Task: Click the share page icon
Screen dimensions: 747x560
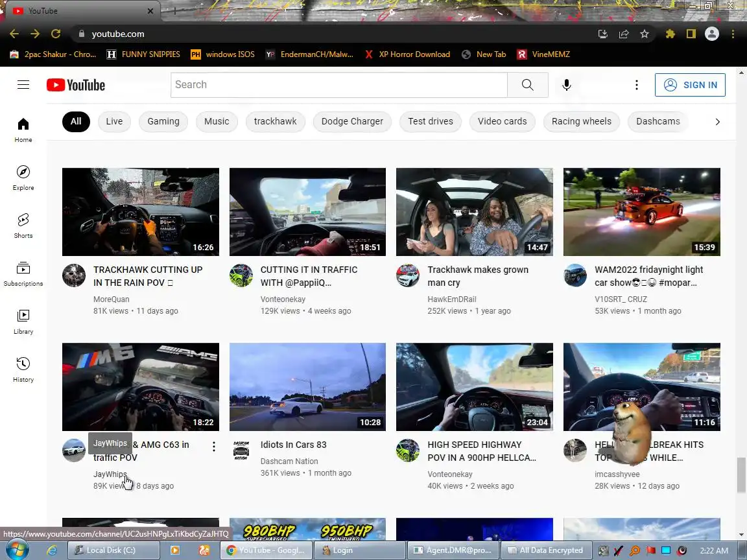Action: tap(624, 34)
